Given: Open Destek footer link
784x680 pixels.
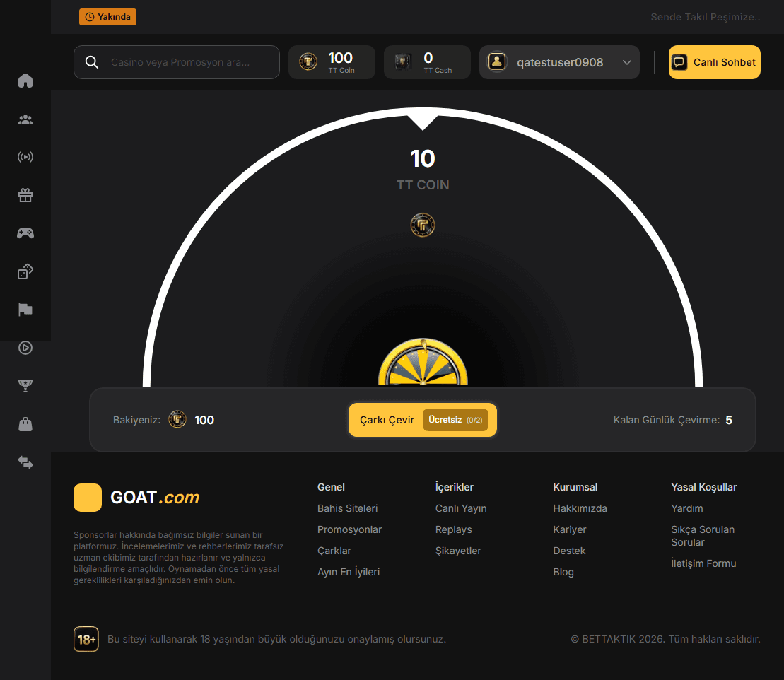Looking at the screenshot, I should point(569,551).
